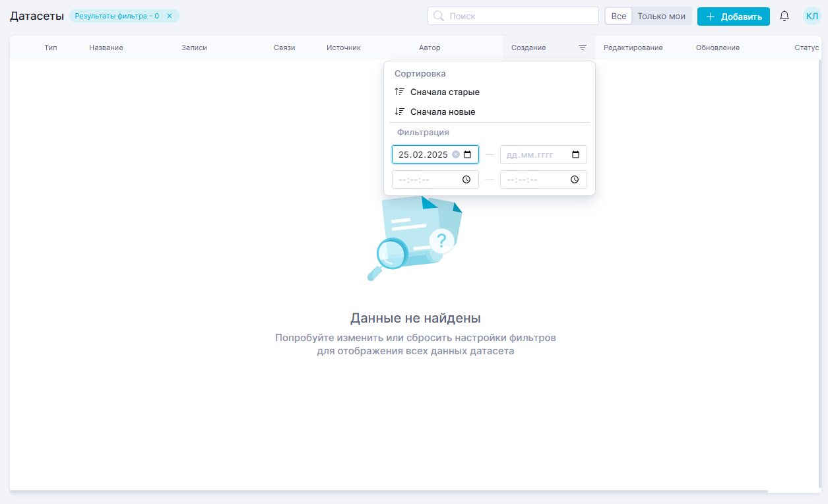
Task: Click the Обновление column header
Action: pos(718,47)
